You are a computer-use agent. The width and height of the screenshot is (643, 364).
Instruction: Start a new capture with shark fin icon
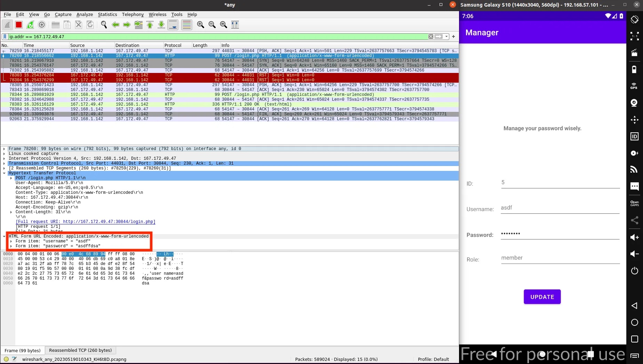tap(7, 25)
